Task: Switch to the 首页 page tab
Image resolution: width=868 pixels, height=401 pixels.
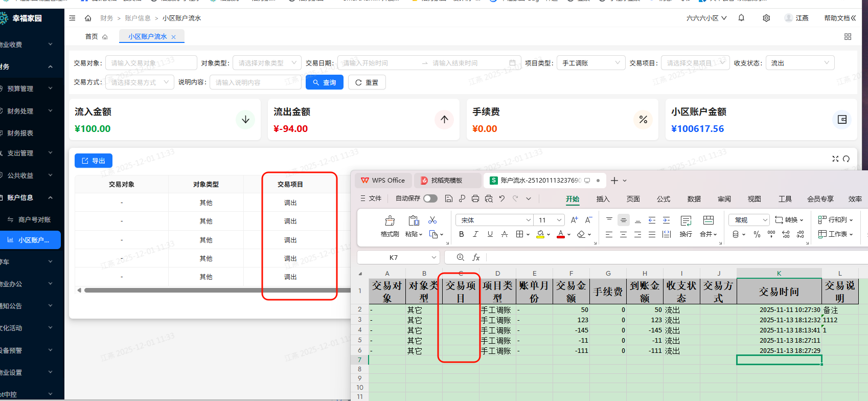Action: pyautogui.click(x=96, y=37)
